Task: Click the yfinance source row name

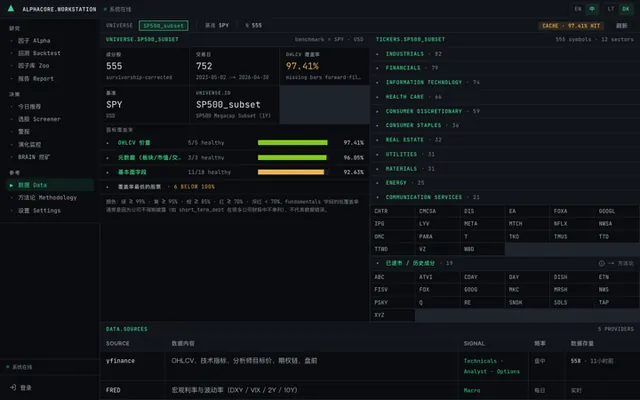Action: click(x=120, y=361)
